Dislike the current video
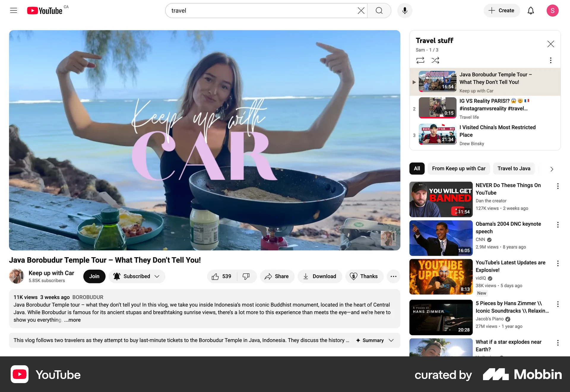 pos(246,276)
